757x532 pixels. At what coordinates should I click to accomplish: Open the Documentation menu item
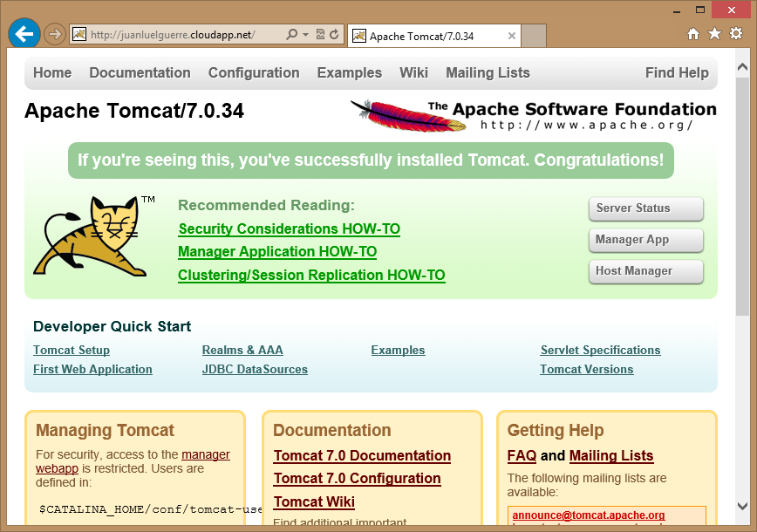pyautogui.click(x=140, y=73)
